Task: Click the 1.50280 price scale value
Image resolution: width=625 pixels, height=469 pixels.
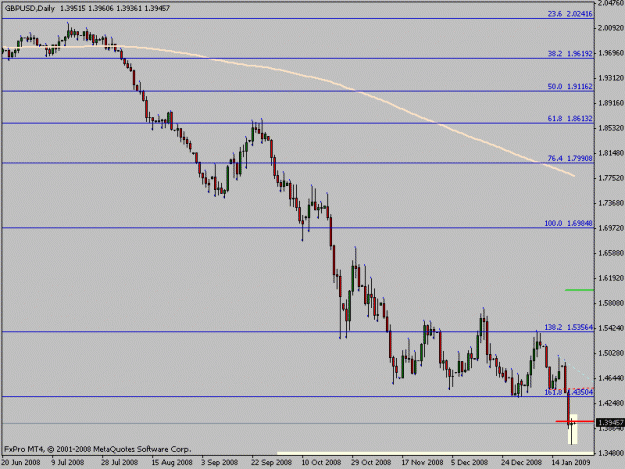Action: point(611,353)
